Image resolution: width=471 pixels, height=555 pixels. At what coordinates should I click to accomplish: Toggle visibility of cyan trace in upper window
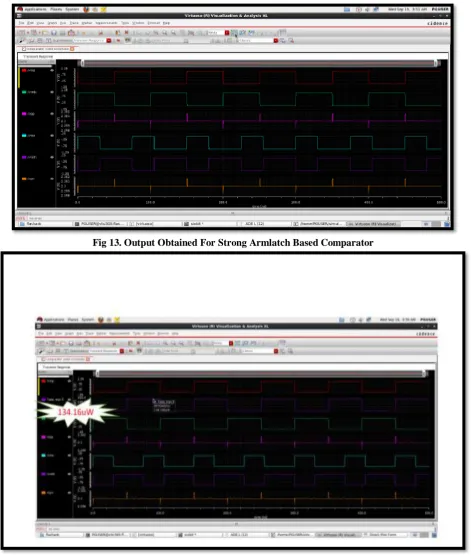[52, 136]
